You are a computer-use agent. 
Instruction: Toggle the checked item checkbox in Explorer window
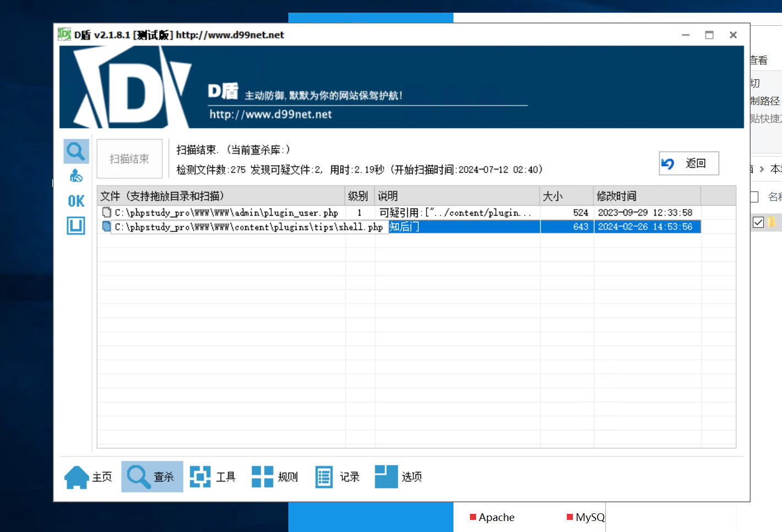(x=758, y=222)
